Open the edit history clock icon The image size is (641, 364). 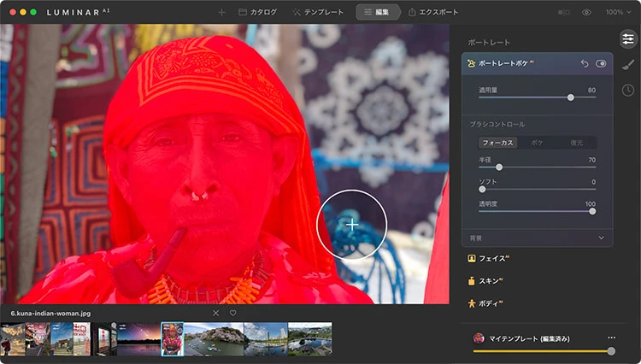click(628, 90)
